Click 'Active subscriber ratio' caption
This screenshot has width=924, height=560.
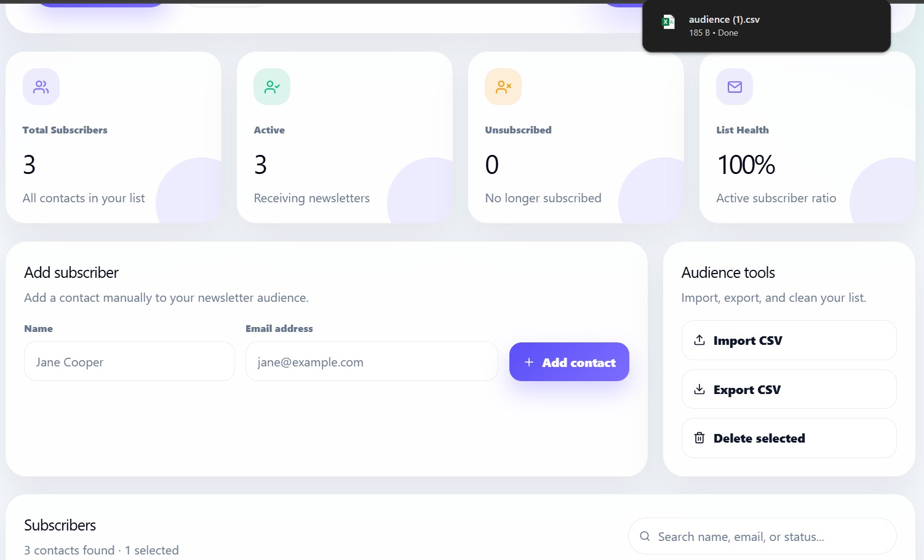coord(776,198)
